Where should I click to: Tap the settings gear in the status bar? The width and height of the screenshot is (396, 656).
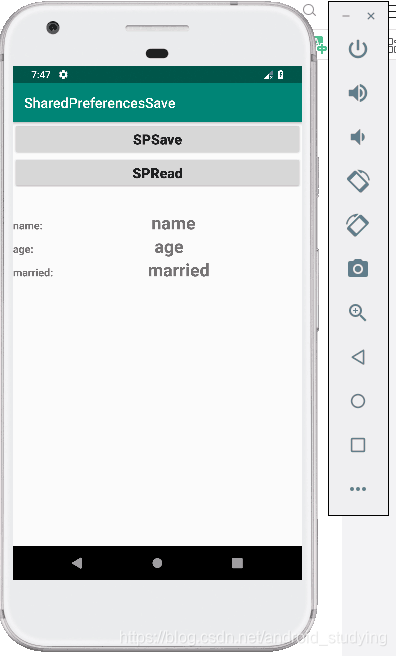point(63,74)
